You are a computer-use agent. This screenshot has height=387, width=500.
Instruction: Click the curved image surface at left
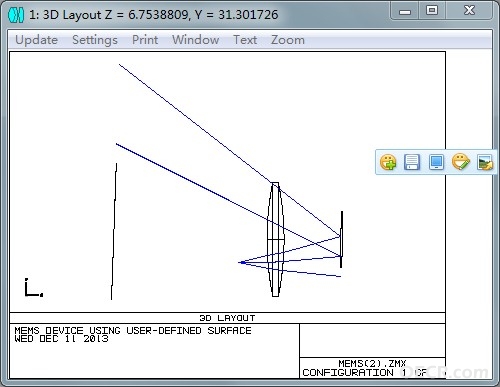pyautogui.click(x=114, y=231)
